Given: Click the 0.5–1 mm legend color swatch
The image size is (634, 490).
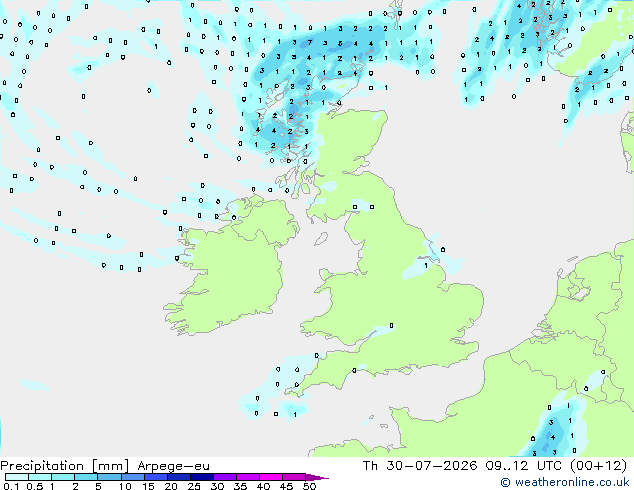Looking at the screenshot, I should tap(40, 477).
